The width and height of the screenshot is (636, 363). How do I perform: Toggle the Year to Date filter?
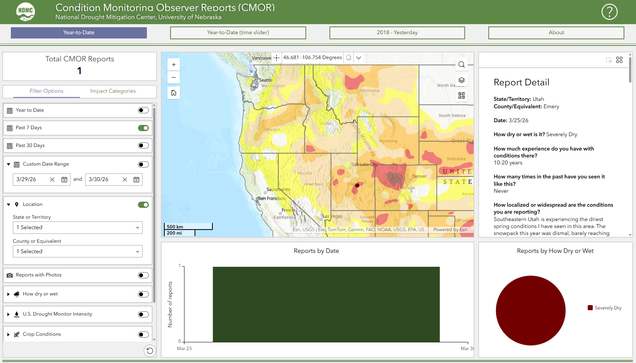(x=143, y=110)
